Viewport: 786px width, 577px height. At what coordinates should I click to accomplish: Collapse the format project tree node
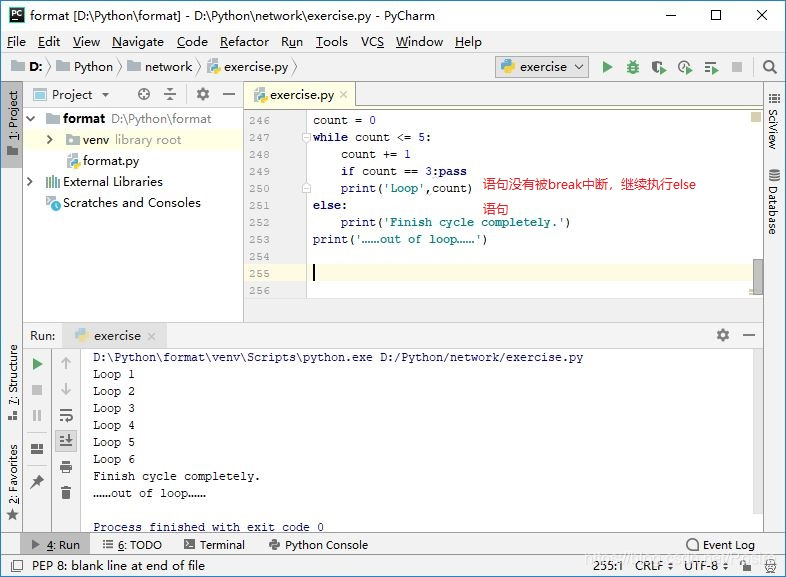[31, 119]
